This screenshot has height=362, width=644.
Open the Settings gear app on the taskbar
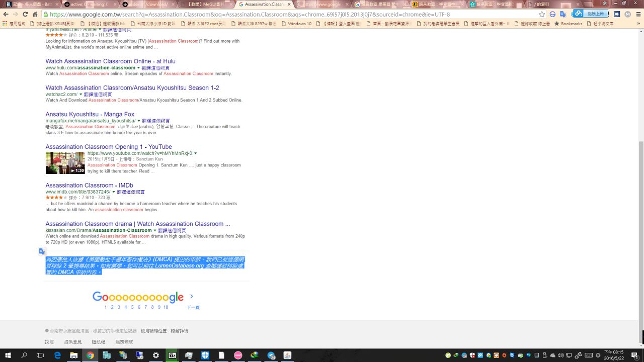[156, 355]
